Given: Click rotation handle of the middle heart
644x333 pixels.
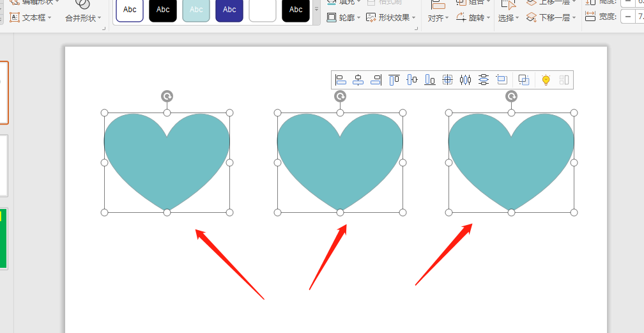Looking at the screenshot, I should click(341, 96).
